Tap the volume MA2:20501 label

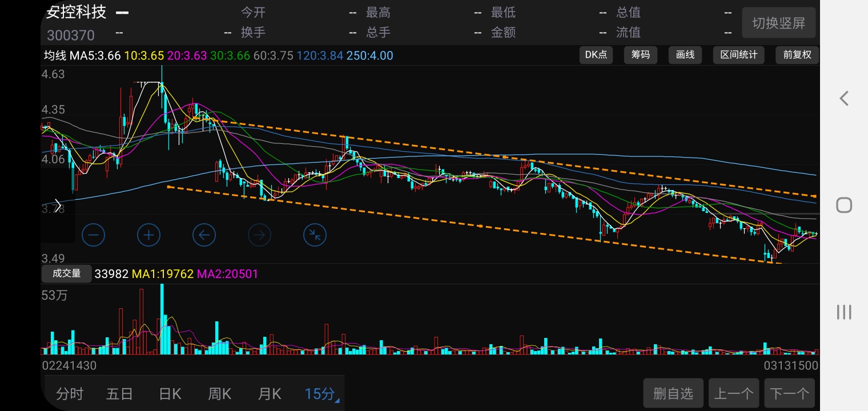pos(227,274)
